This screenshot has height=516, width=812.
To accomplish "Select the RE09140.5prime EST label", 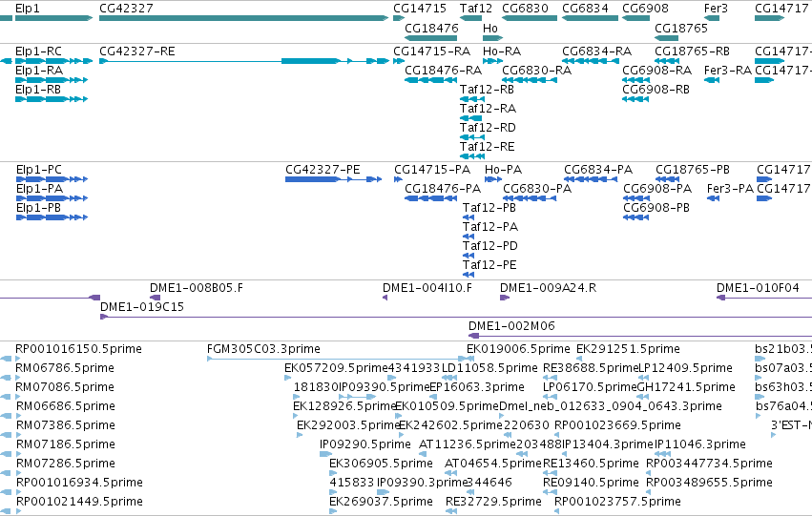I will click(x=591, y=483).
